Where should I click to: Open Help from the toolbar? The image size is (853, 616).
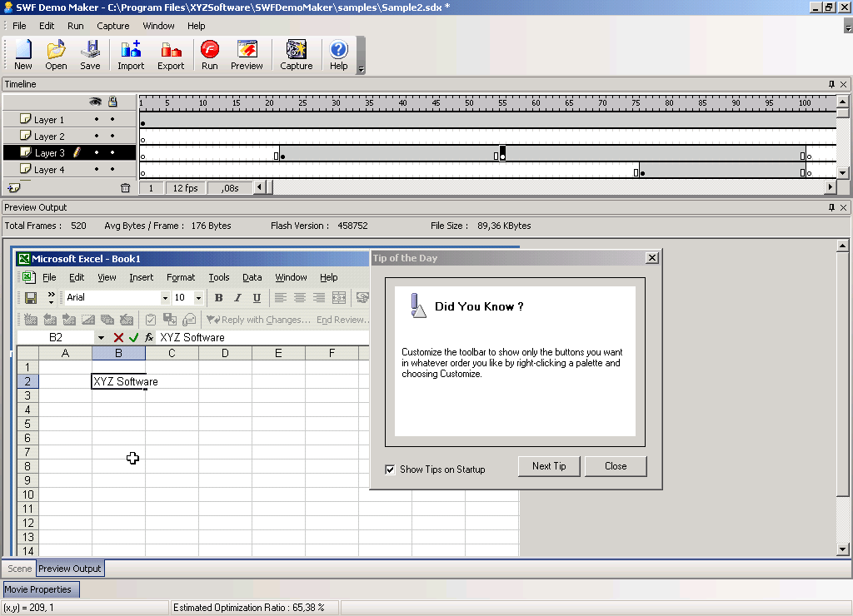point(338,54)
